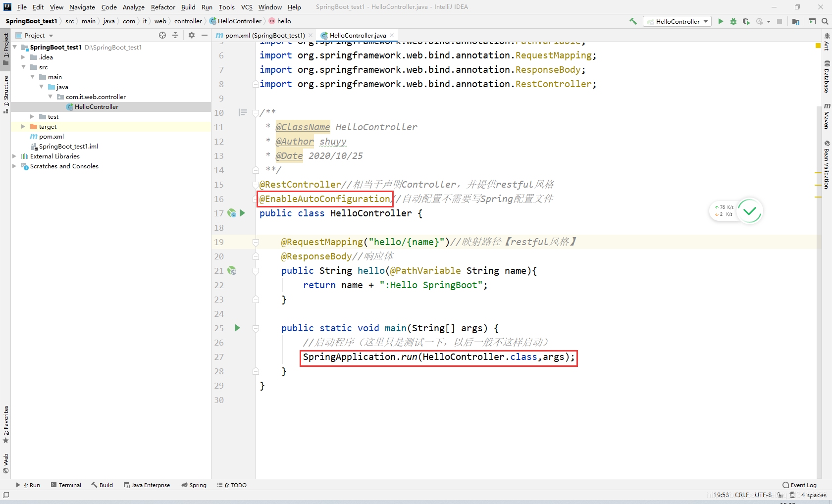Open the Build menu
The width and height of the screenshot is (832, 504).
[188, 7]
